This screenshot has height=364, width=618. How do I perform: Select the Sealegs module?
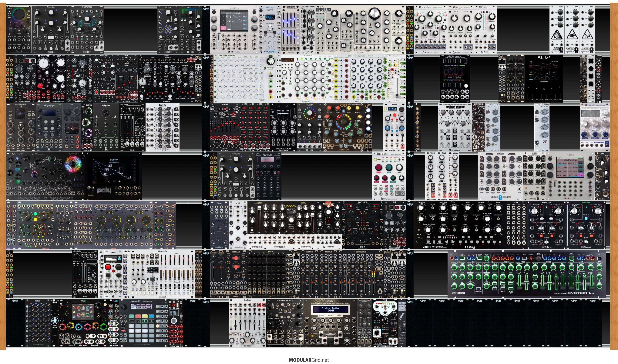coord(247,323)
